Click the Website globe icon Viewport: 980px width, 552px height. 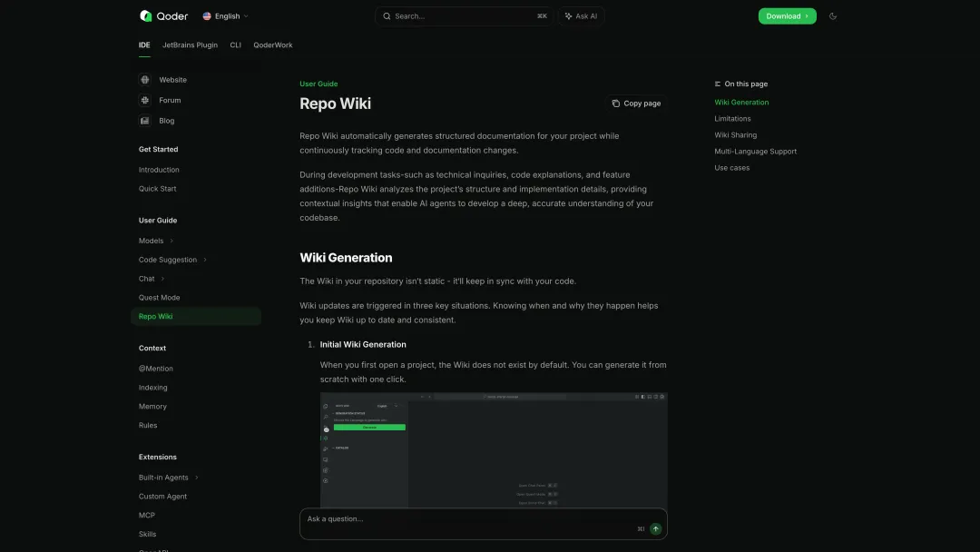(x=145, y=80)
